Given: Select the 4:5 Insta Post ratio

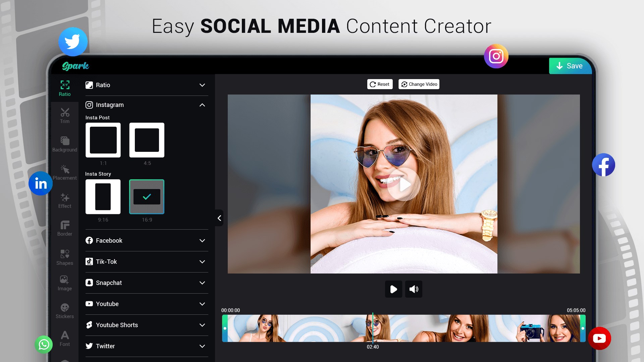Looking at the screenshot, I should click(x=147, y=140).
